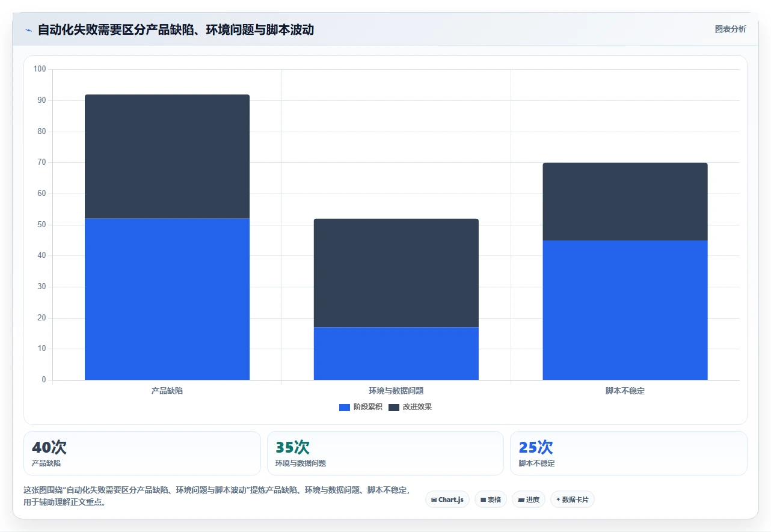This screenshot has height=532, width=771.
Task: Click the blue bar segment for 环境与数据问题
Action: tap(396, 353)
